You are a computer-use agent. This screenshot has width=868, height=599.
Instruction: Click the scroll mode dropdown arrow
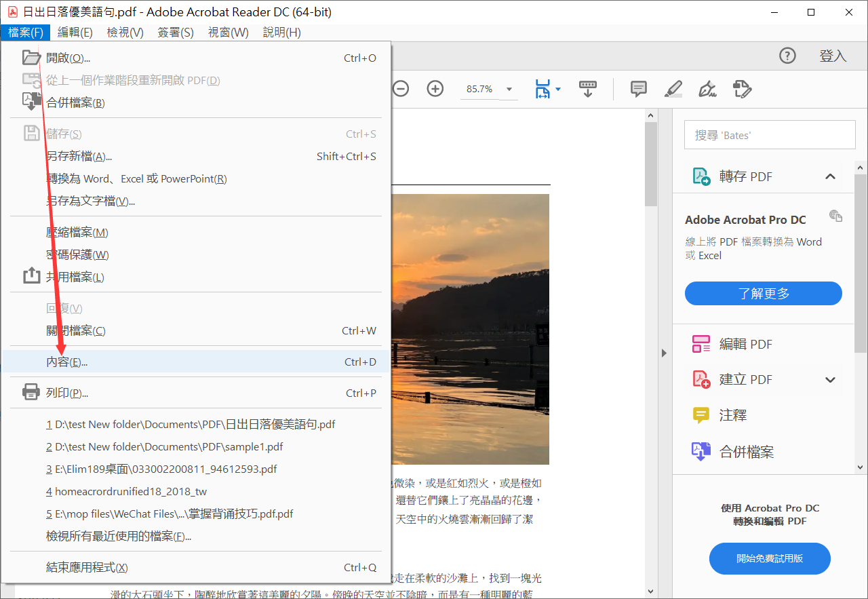(558, 90)
